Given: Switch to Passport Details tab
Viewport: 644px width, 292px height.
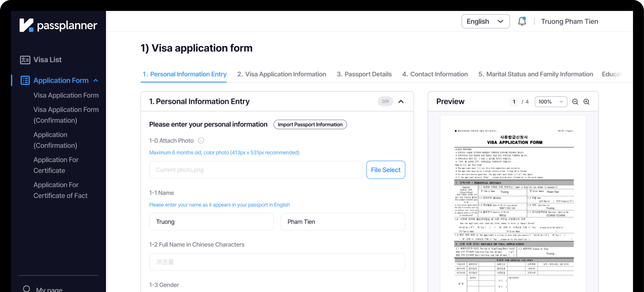Looking at the screenshot, I should click(x=364, y=74).
